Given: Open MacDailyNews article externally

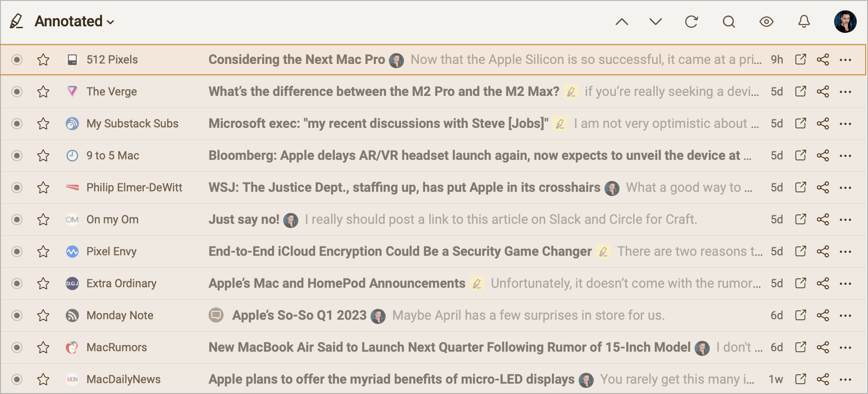Looking at the screenshot, I should pyautogui.click(x=801, y=379).
